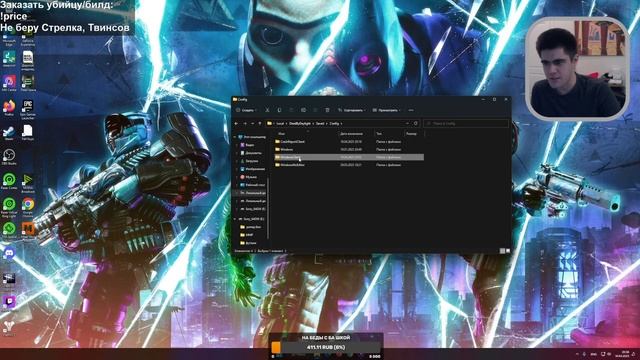
Task: Collapse the top-level Sony_64GB (E:) node with subfolders
Action: (235, 219)
